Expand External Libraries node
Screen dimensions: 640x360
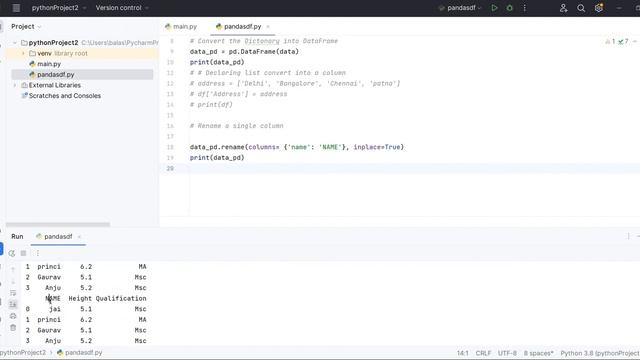pyautogui.click(x=15, y=85)
